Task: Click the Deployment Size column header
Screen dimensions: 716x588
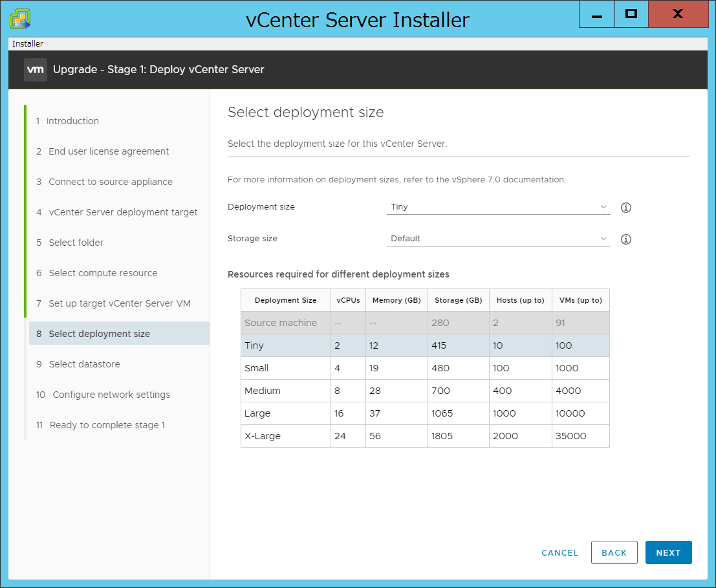Action: (286, 300)
